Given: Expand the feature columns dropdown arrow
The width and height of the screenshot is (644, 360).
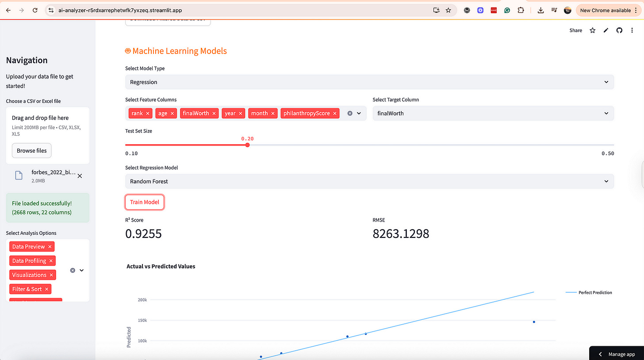Looking at the screenshot, I should click(359, 113).
